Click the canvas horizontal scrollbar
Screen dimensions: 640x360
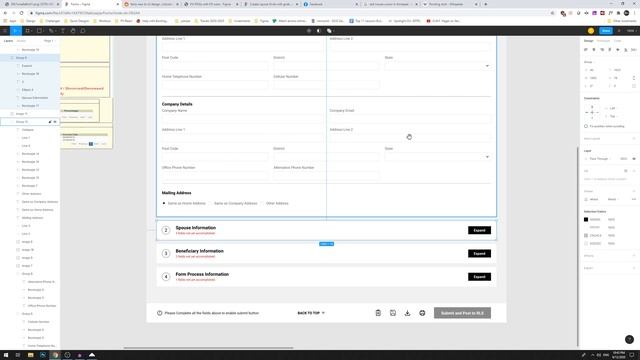[x=208, y=348]
